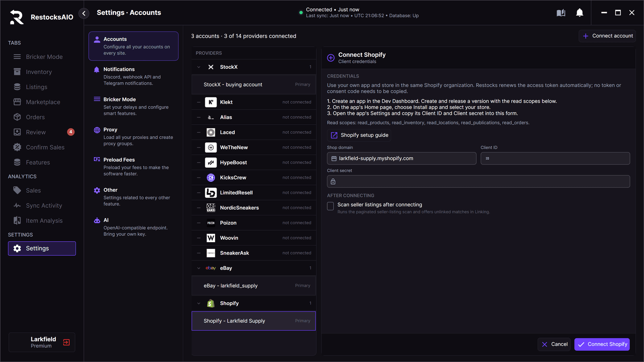The height and width of the screenshot is (362, 644).
Task: Click the WeTheNew provider icon
Action: 211,148
